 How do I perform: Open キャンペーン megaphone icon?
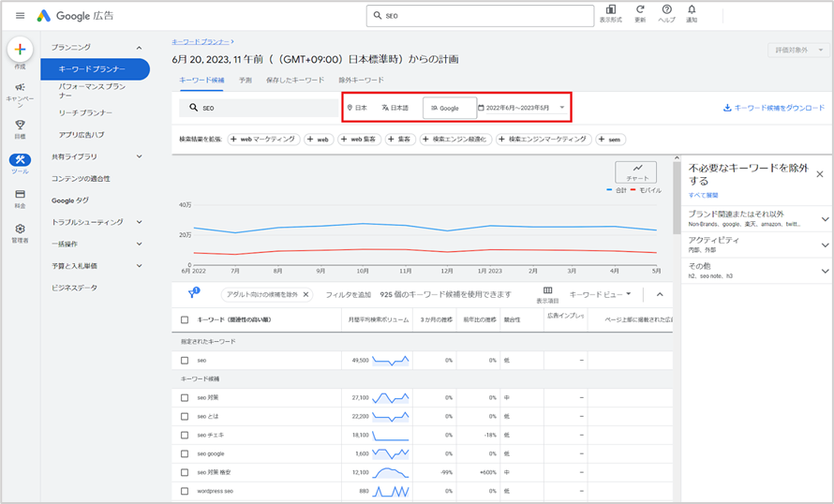pyautogui.click(x=21, y=87)
